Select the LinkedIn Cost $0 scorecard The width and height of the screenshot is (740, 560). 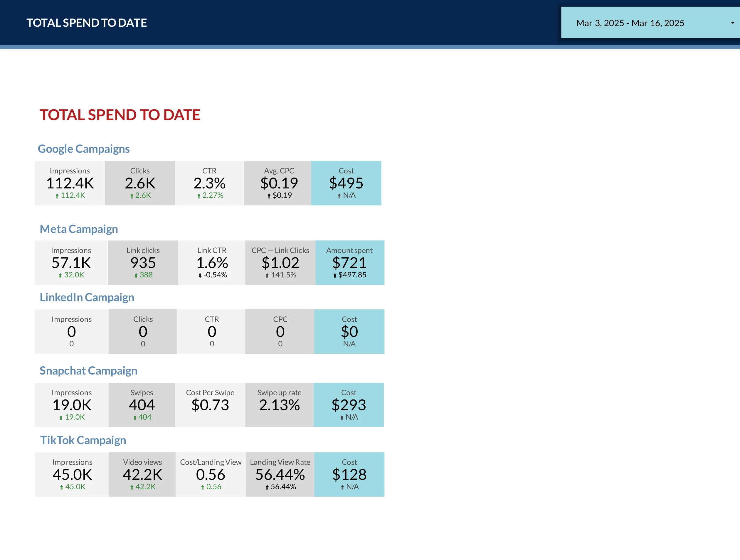pos(349,331)
